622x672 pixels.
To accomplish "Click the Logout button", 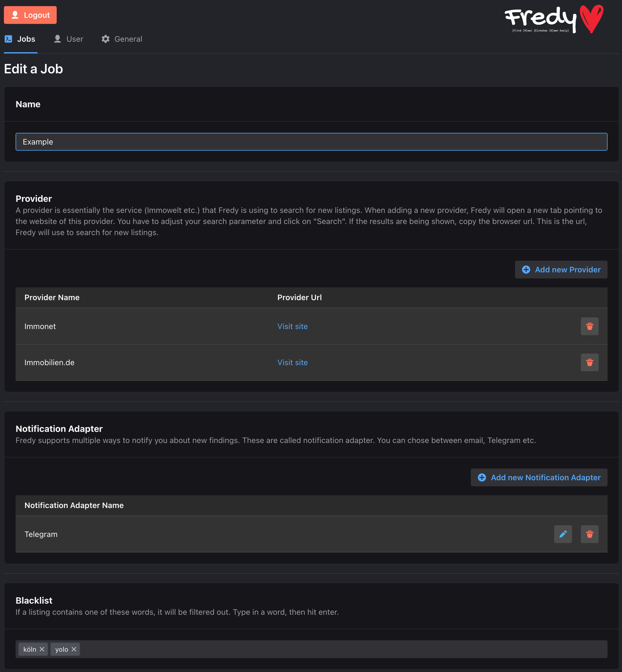I will pyautogui.click(x=30, y=15).
